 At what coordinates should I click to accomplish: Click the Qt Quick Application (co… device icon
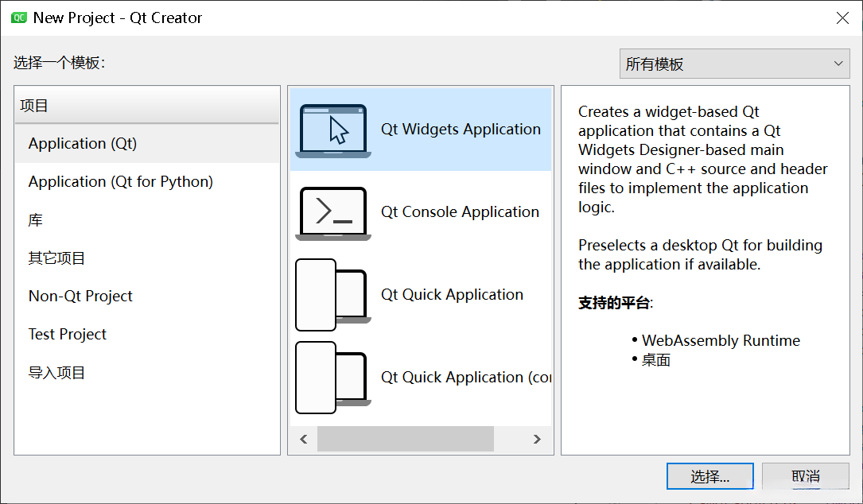(x=333, y=378)
